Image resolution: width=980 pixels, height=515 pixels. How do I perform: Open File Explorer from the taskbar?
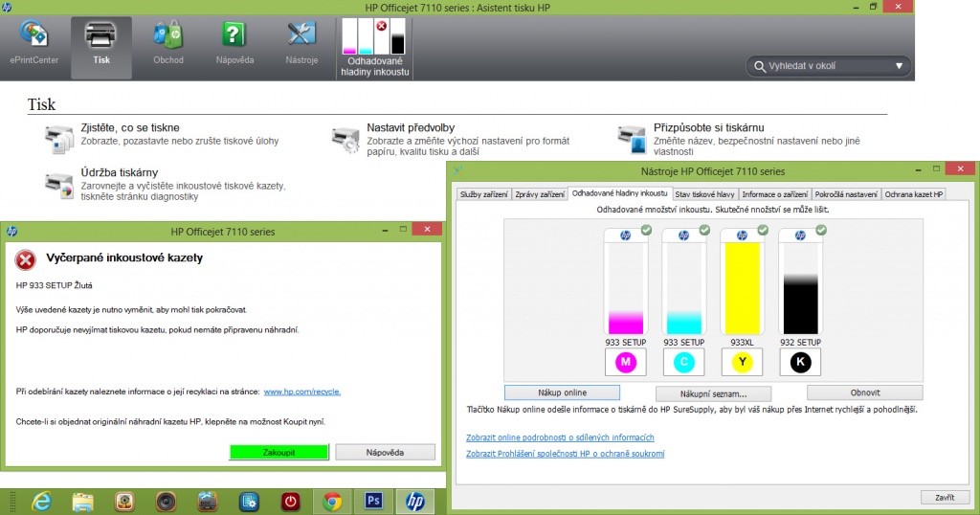pos(82,502)
